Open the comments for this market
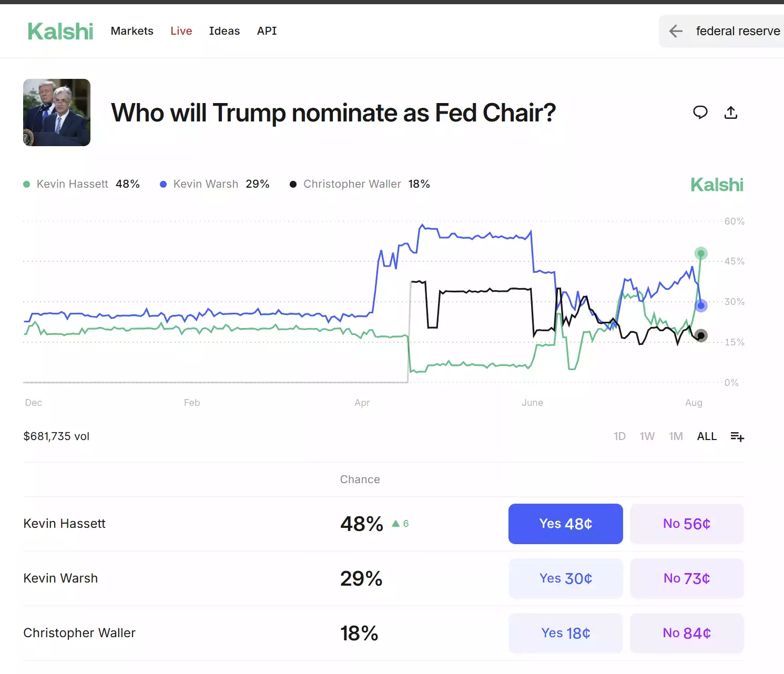 (700, 113)
